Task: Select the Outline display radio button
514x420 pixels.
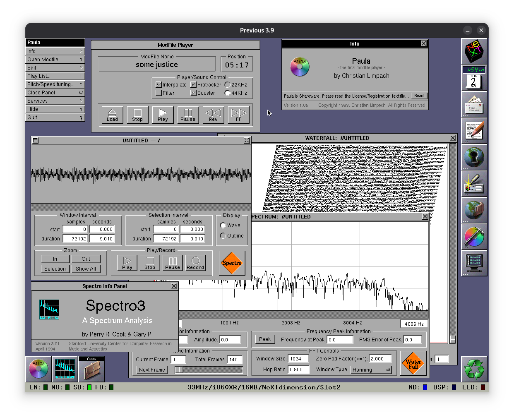Action: 223,236
